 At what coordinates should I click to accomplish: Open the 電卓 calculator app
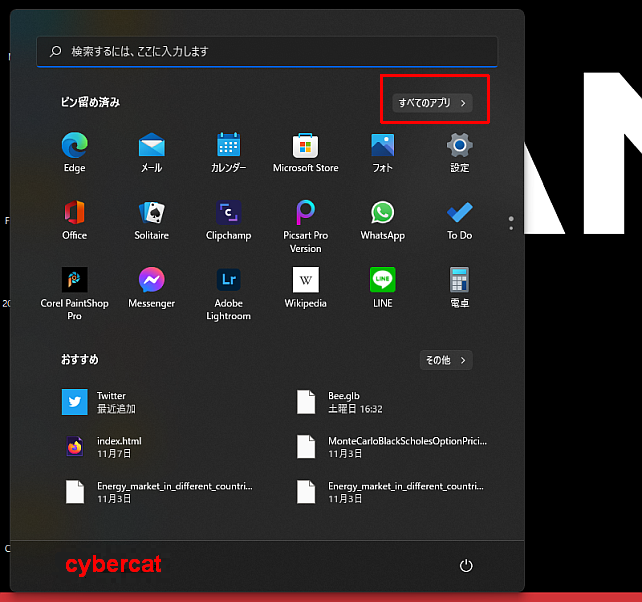459,287
